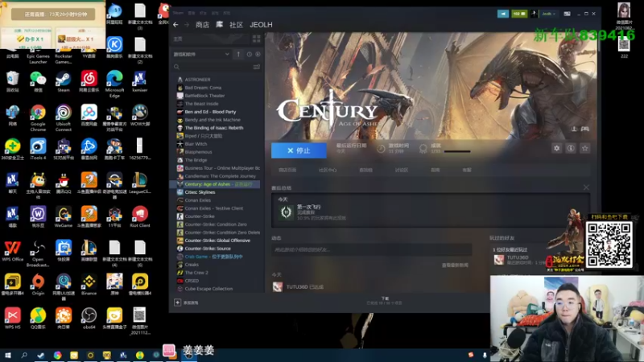Click the 停止 stop button

pos(299,150)
